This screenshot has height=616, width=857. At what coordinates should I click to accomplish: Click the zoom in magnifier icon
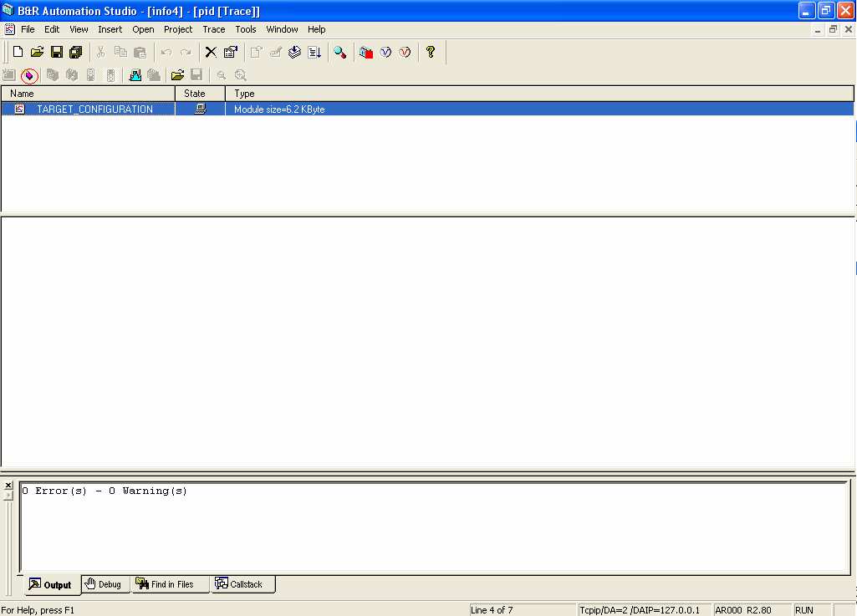pos(241,75)
